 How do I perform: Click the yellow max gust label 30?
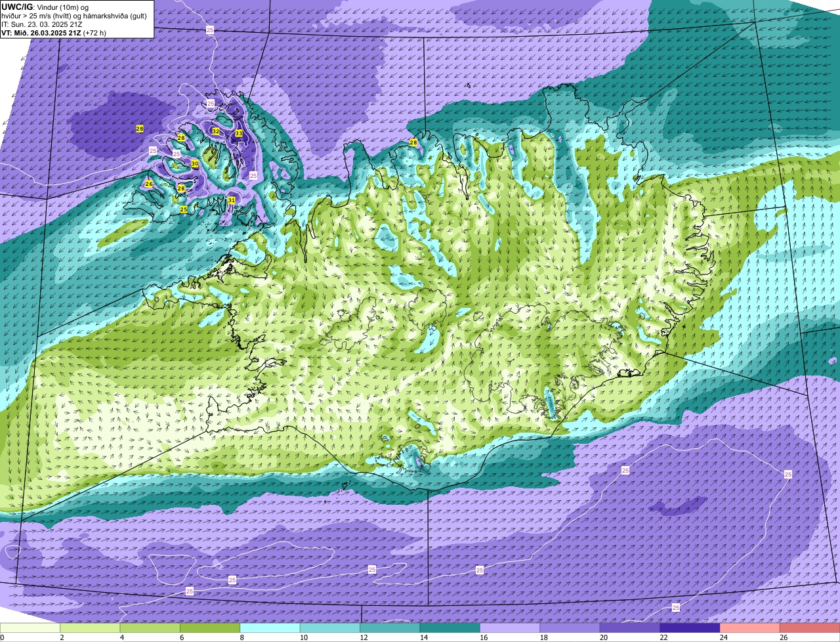point(195,163)
